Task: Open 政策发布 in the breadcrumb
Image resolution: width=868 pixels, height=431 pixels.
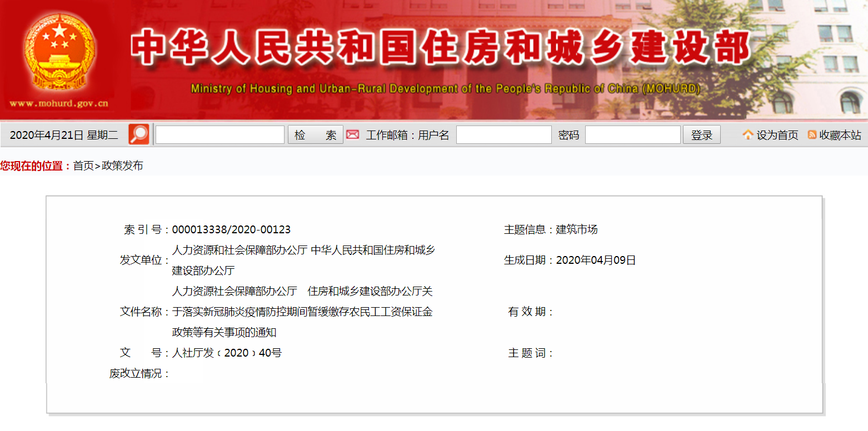Action: click(x=122, y=166)
